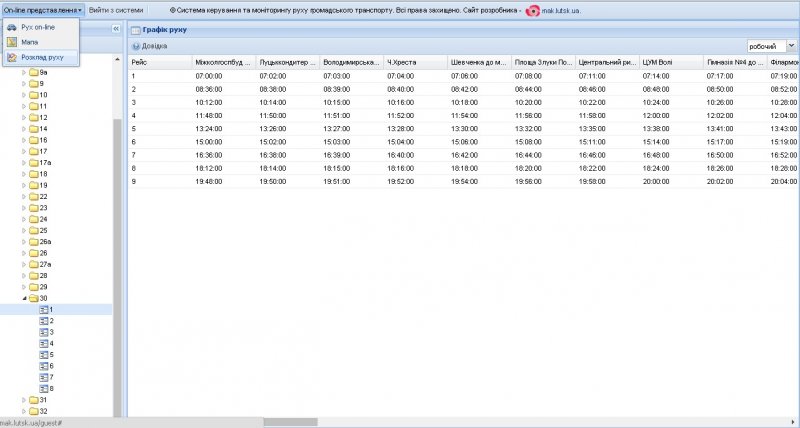
Task: Select Рух on-line menu entry
Action: (x=37, y=27)
